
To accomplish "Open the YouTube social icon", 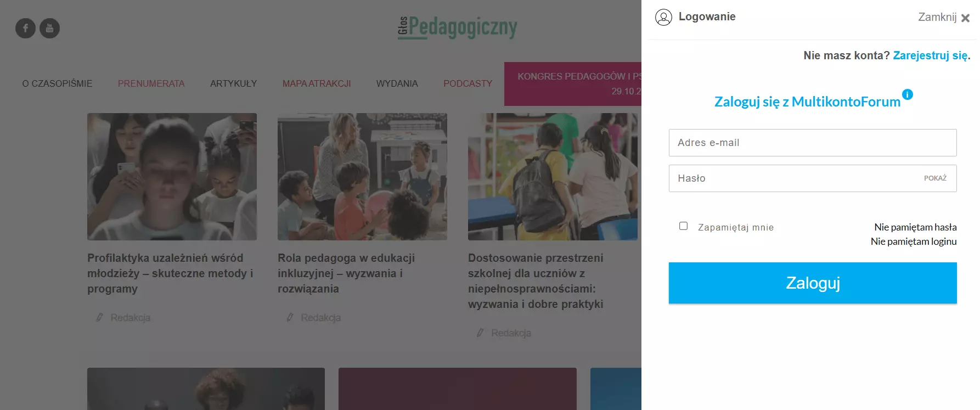I will point(49,28).
